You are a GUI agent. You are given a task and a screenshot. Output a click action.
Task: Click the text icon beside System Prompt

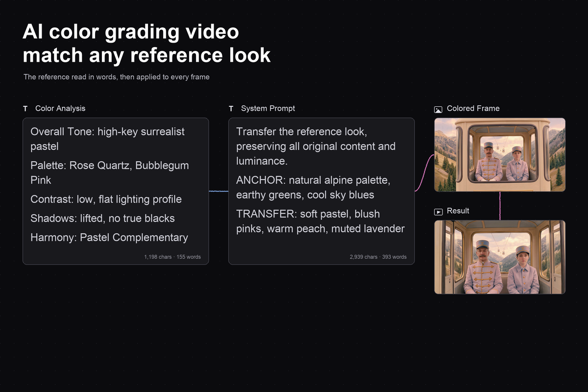click(x=231, y=108)
